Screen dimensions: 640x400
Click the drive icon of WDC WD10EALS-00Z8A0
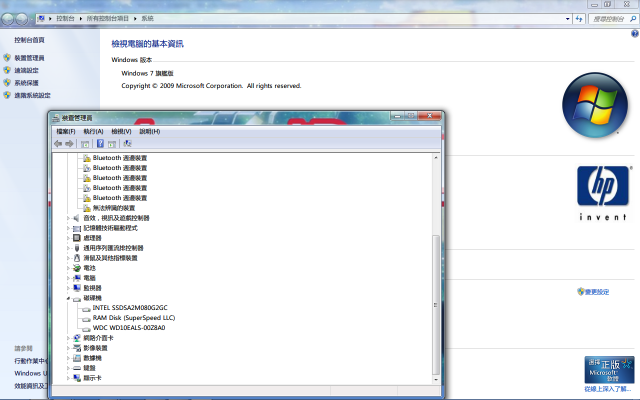click(86, 329)
